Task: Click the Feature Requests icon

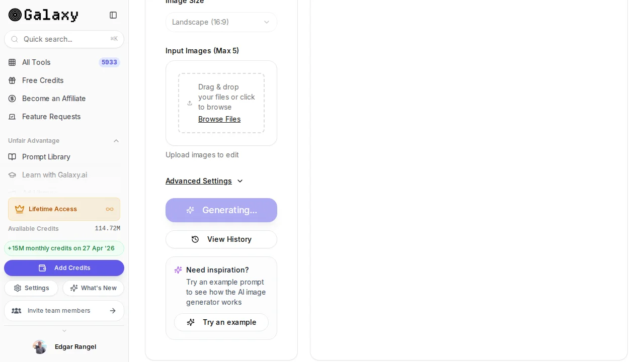Action: pyautogui.click(x=12, y=117)
